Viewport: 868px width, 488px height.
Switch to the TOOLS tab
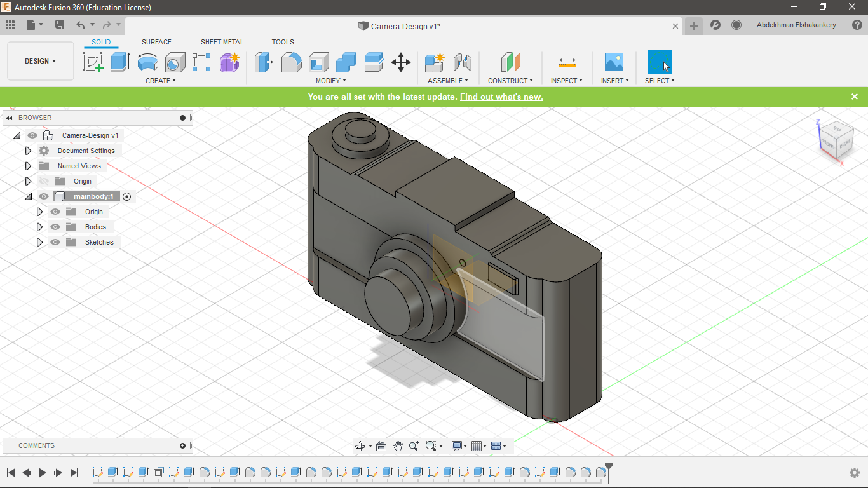pyautogui.click(x=283, y=42)
